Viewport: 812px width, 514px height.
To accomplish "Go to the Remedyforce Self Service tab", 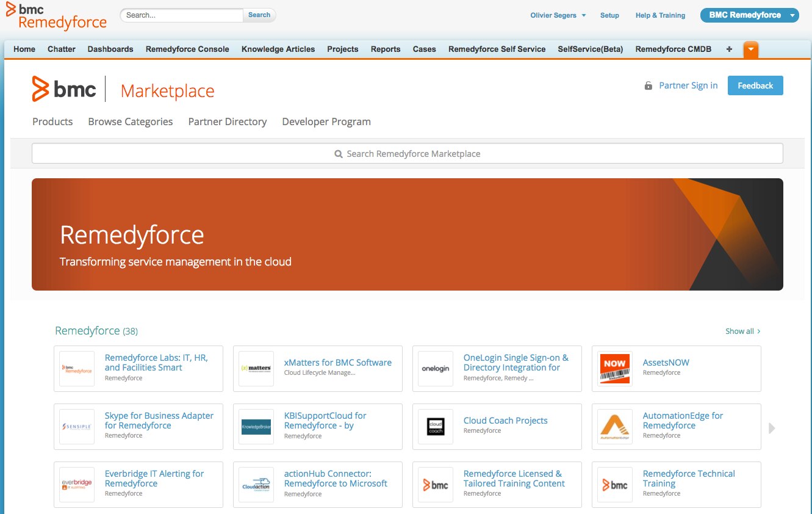I will 497,49.
